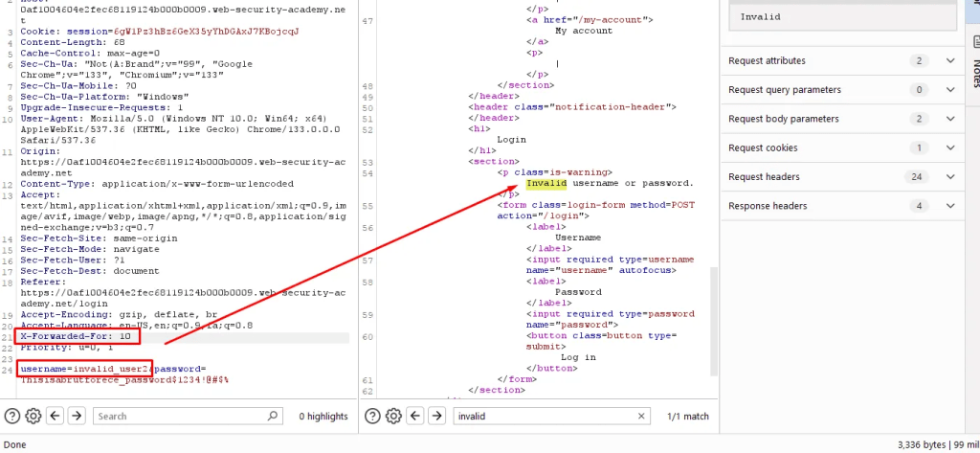Jump to next response search match

[438, 416]
